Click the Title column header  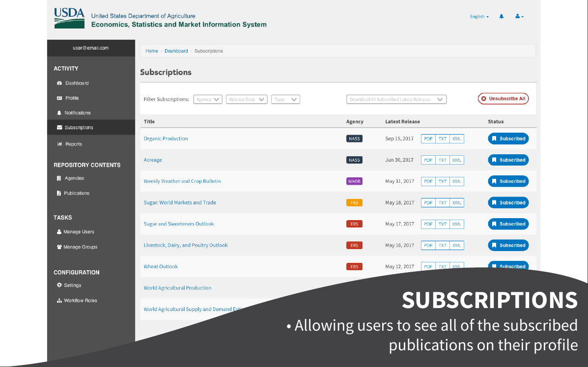[x=149, y=121]
